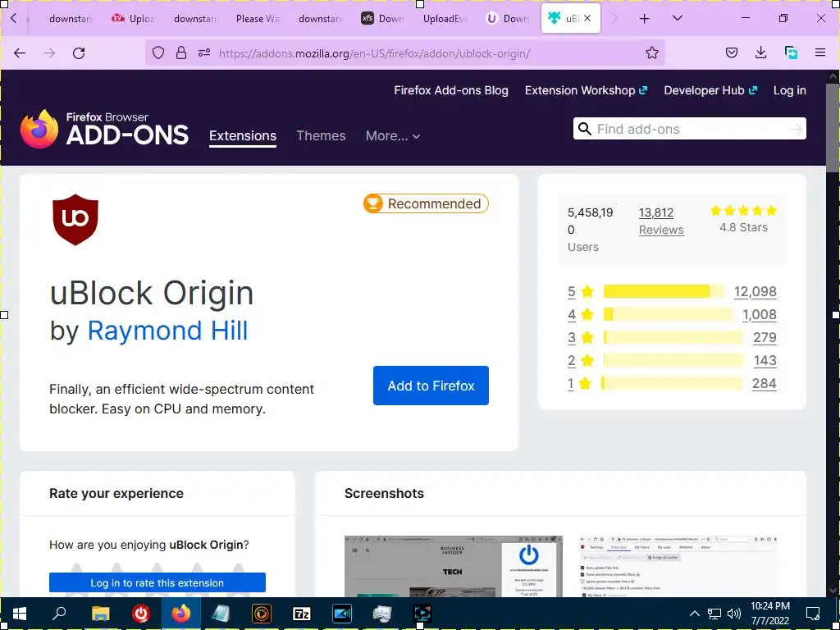Open Developer Hub link
Screen dimensions: 840x630
coord(710,90)
